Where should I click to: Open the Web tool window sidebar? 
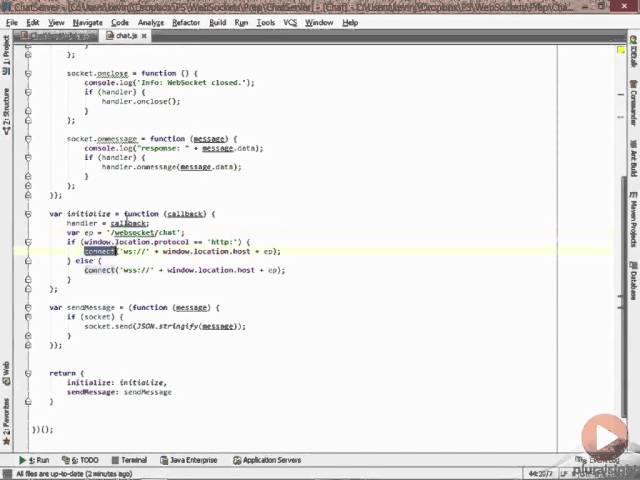tap(6, 373)
